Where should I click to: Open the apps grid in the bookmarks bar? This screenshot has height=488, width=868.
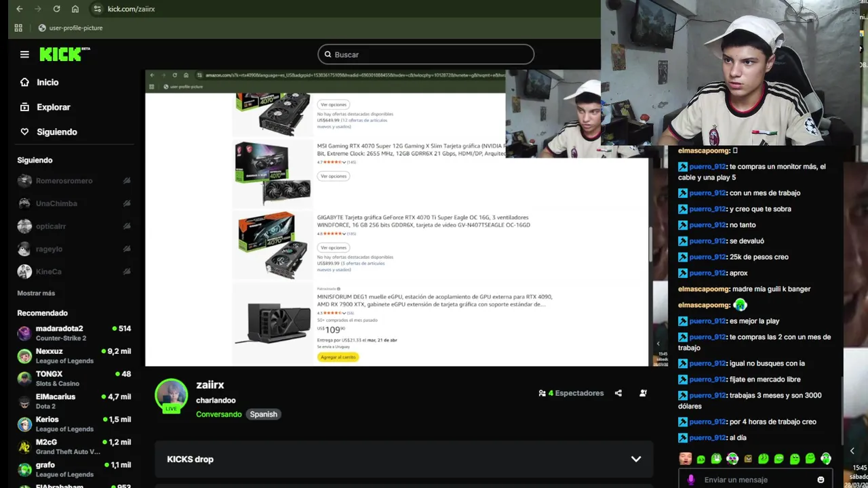point(18,28)
